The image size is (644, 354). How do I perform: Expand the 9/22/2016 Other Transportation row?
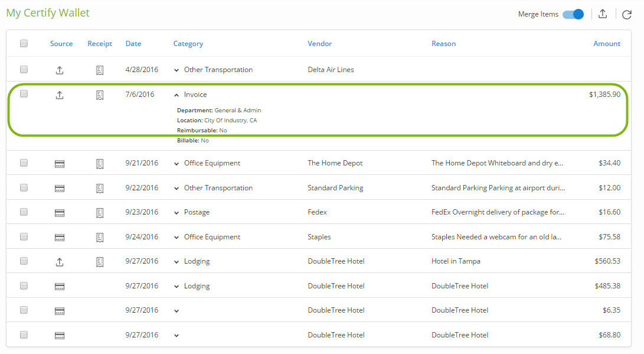176,189
